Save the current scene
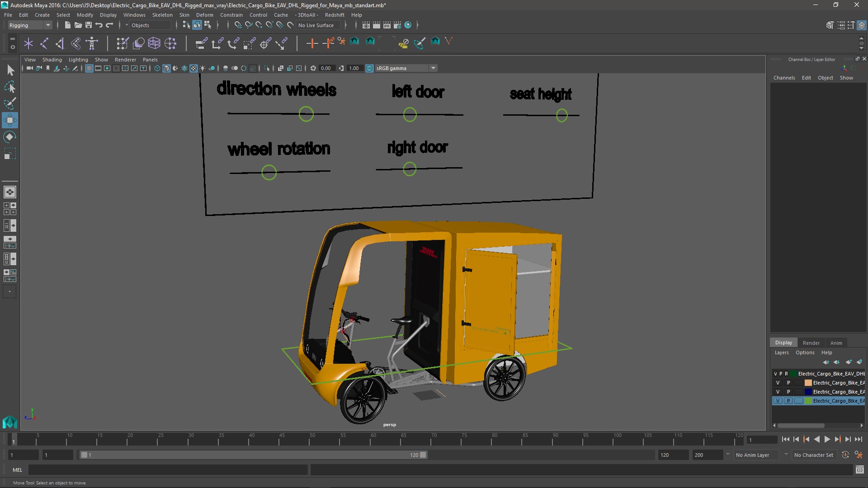 click(89, 25)
